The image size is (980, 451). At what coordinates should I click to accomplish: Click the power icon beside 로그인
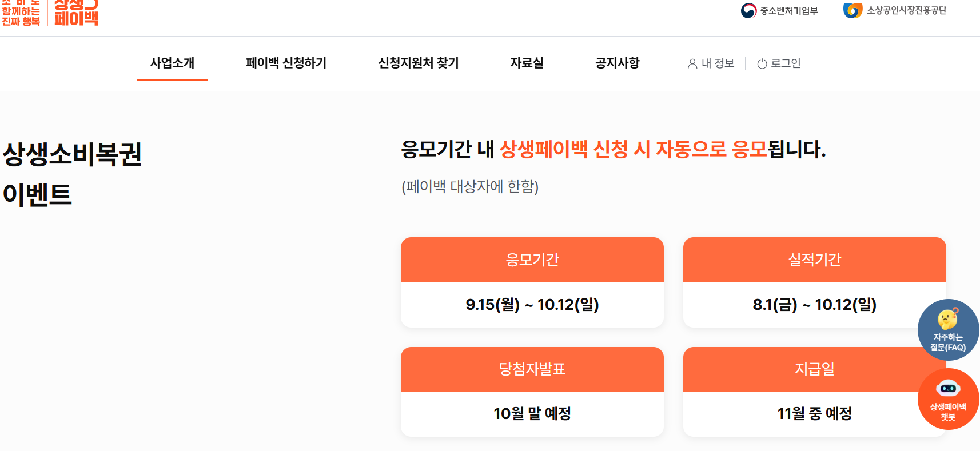(x=761, y=64)
